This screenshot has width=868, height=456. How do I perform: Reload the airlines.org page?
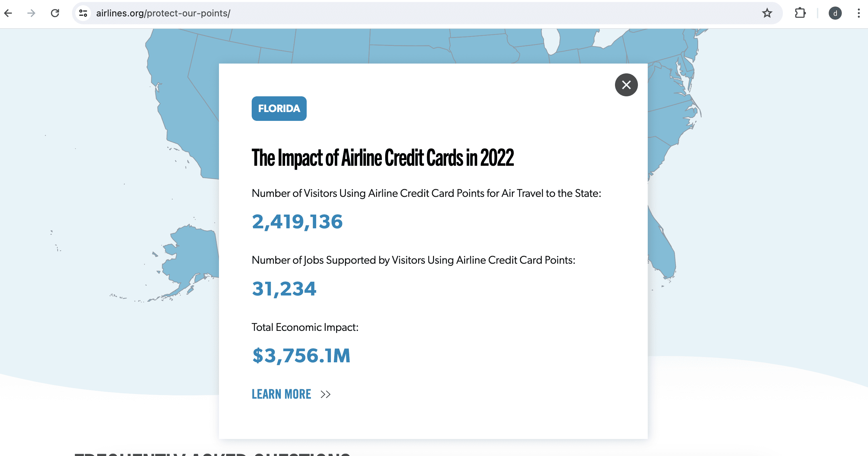(x=55, y=13)
